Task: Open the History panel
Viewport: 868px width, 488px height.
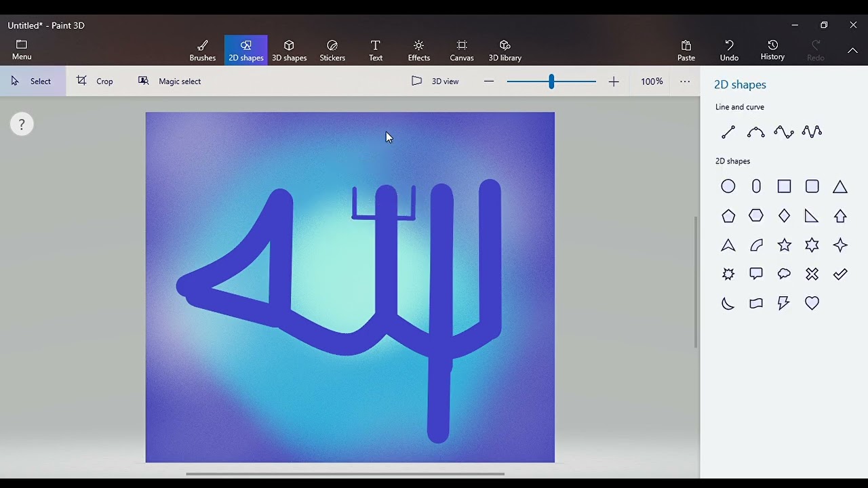Action: pyautogui.click(x=772, y=50)
